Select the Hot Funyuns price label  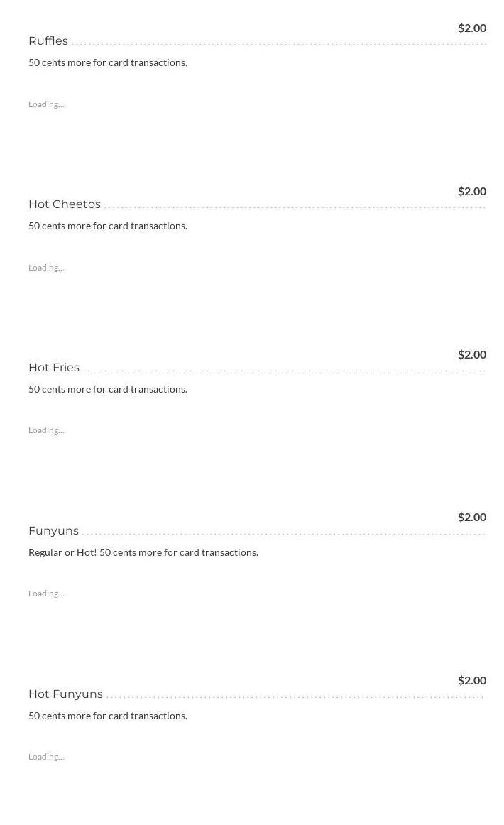(471, 680)
